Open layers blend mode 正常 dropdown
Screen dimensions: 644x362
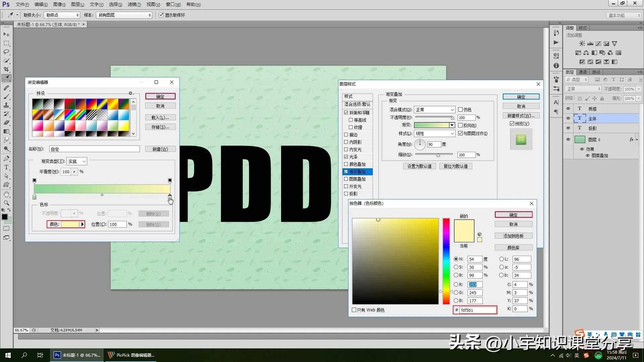click(x=583, y=89)
